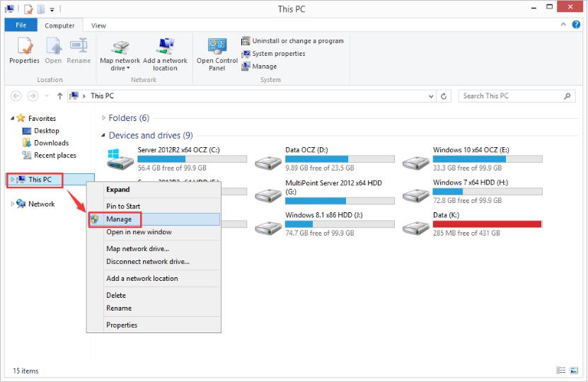Click the 56.4 GB free of 99.9 GB text
Viewport: 588px width, 382px height.
tap(172, 168)
